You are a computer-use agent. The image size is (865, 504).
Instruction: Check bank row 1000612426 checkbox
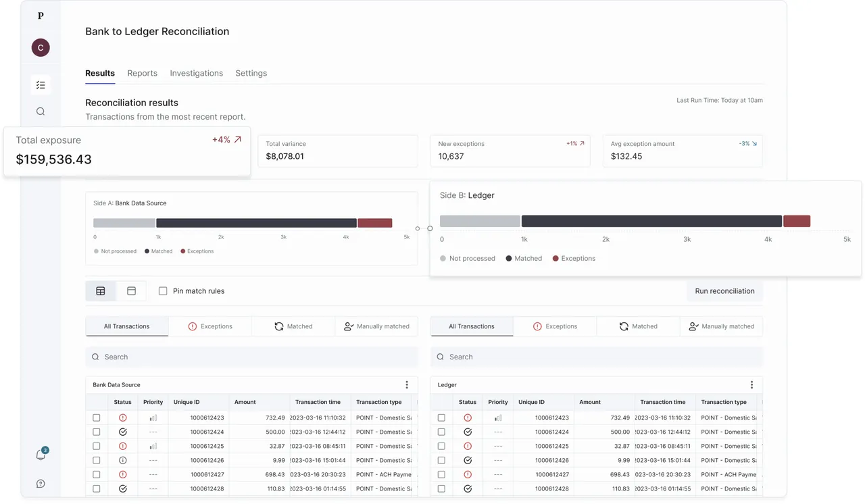tap(97, 461)
